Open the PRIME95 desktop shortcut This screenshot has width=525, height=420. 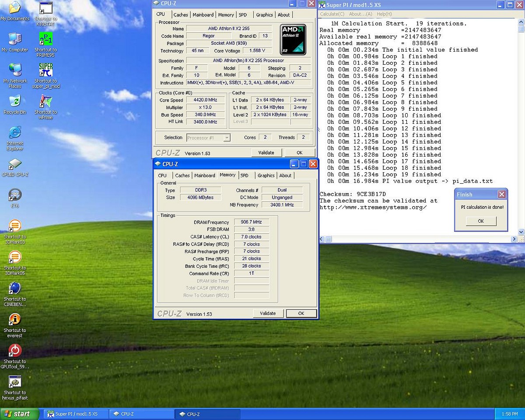click(45, 38)
